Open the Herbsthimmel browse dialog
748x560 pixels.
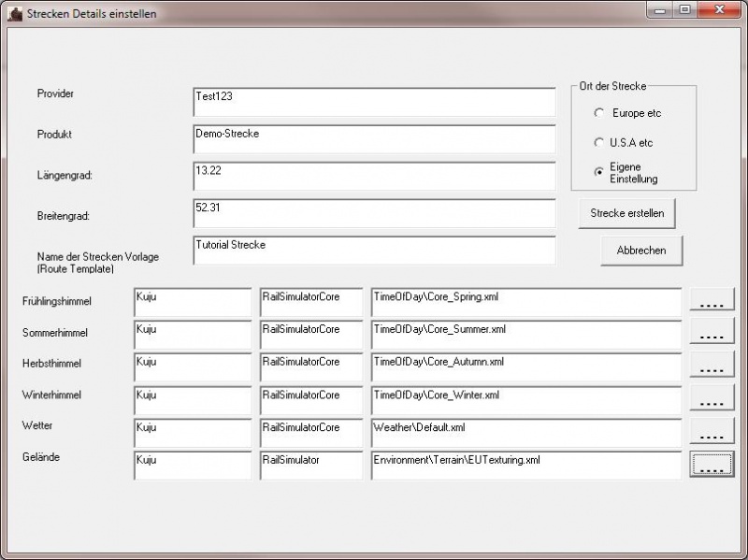(712, 365)
